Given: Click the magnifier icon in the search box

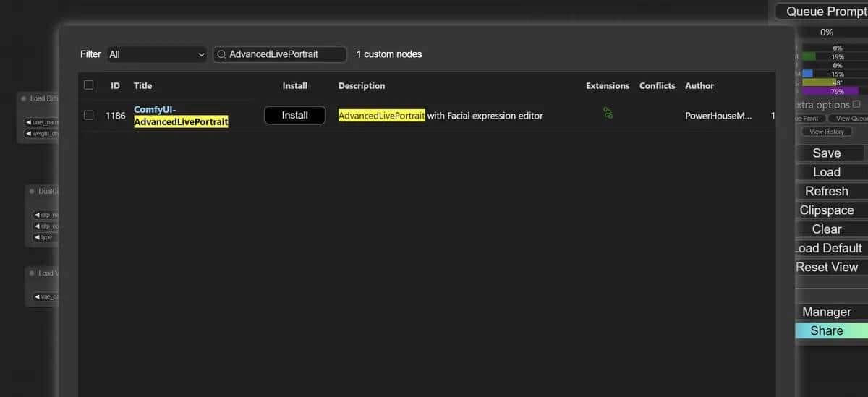Looking at the screenshot, I should point(221,54).
